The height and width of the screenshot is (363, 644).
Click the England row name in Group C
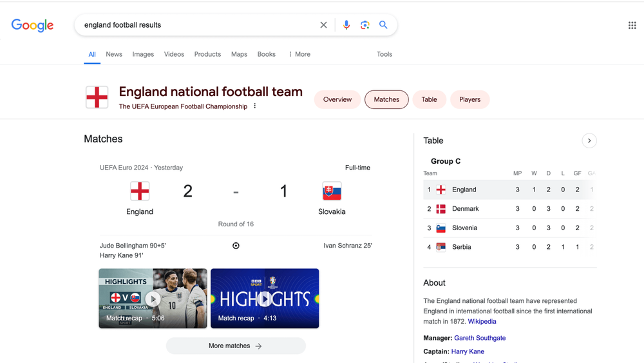pyautogui.click(x=464, y=190)
